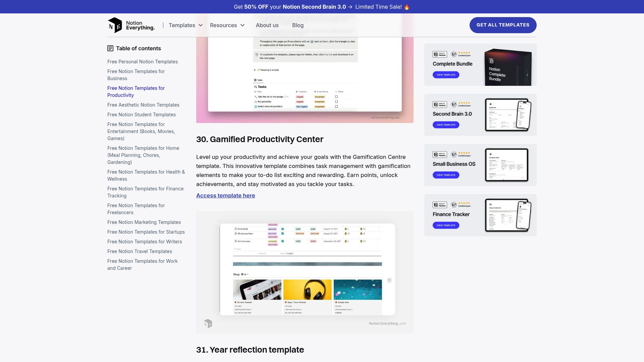Open the About us page
Screen dimensions: 644x362
click(267, 25)
